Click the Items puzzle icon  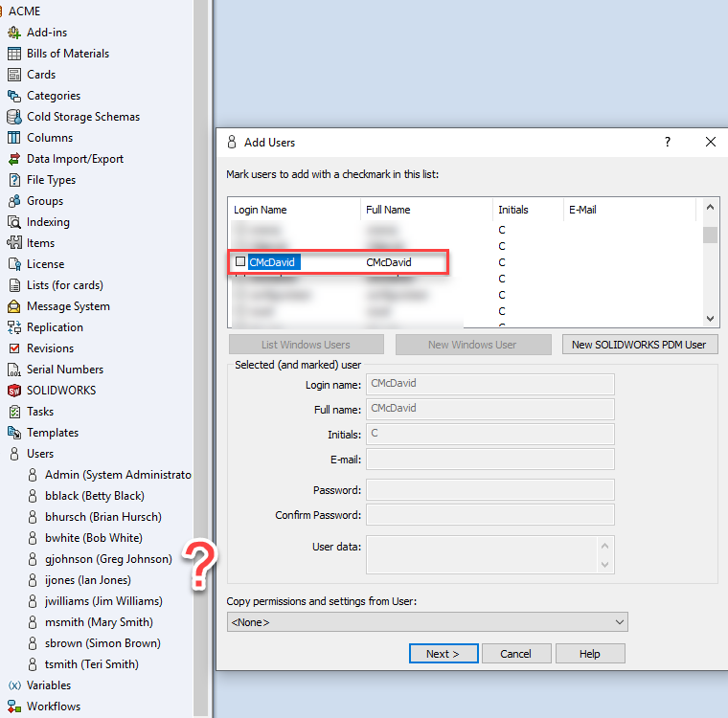tap(14, 243)
